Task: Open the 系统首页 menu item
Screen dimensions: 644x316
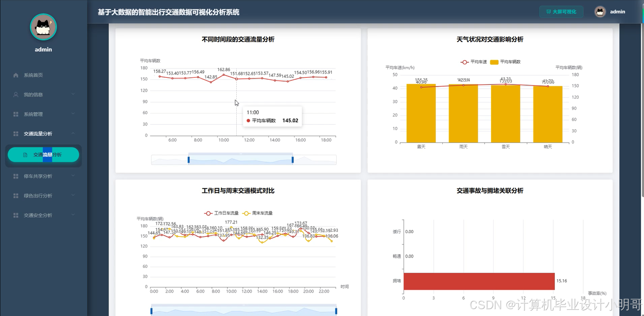Action: pos(43,75)
